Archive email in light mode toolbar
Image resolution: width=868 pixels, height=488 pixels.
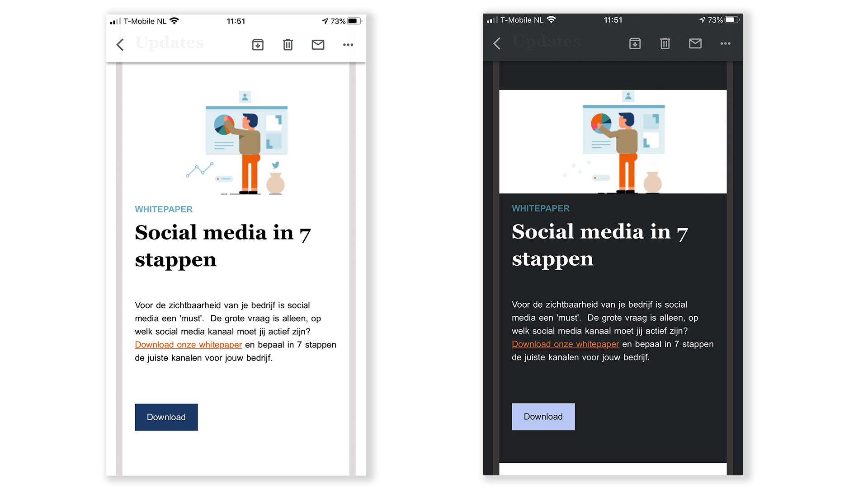[x=258, y=45]
